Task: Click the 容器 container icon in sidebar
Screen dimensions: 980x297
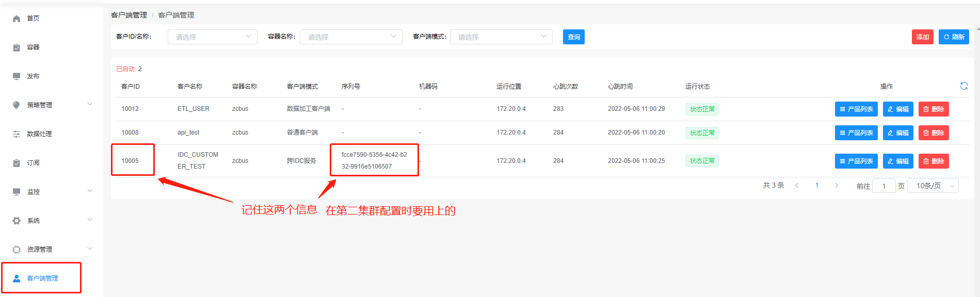Action: click(17, 47)
